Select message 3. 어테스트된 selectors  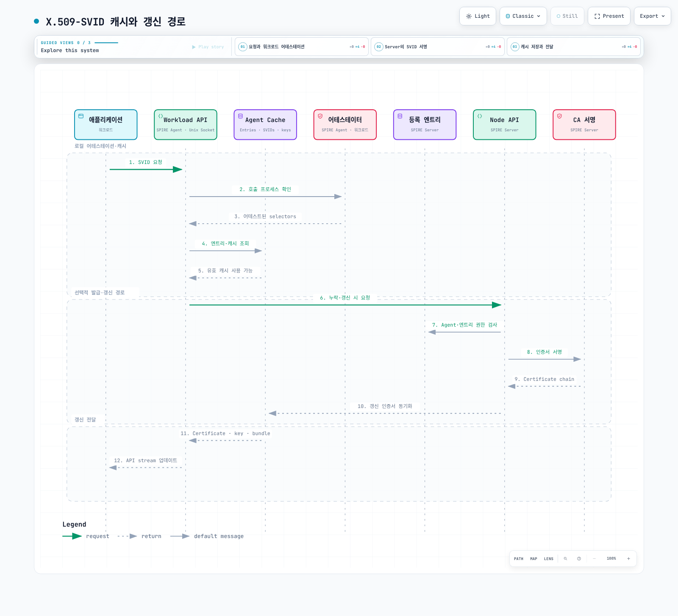265,216
